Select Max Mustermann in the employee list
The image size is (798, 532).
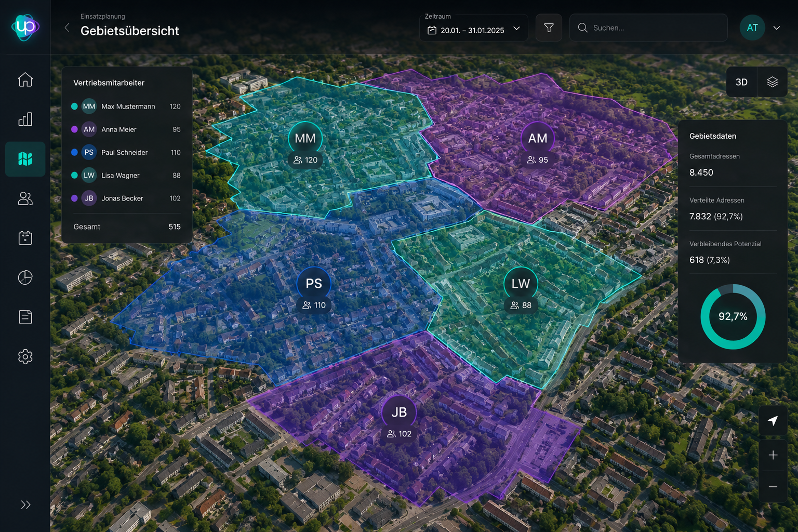(126, 107)
